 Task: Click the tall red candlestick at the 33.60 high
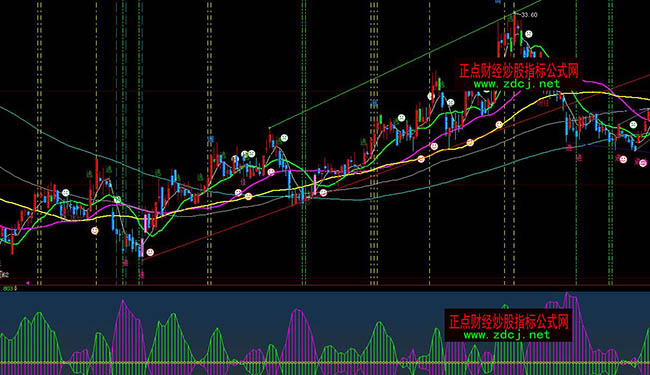tap(514, 31)
